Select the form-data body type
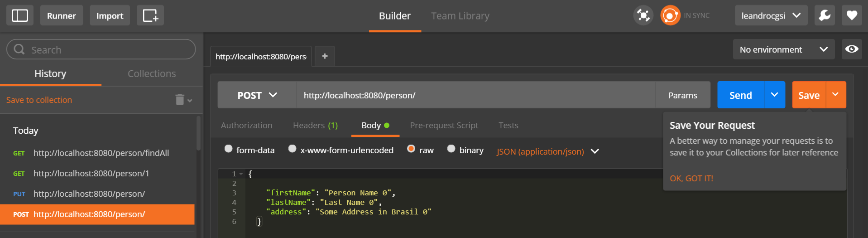 pyautogui.click(x=229, y=149)
